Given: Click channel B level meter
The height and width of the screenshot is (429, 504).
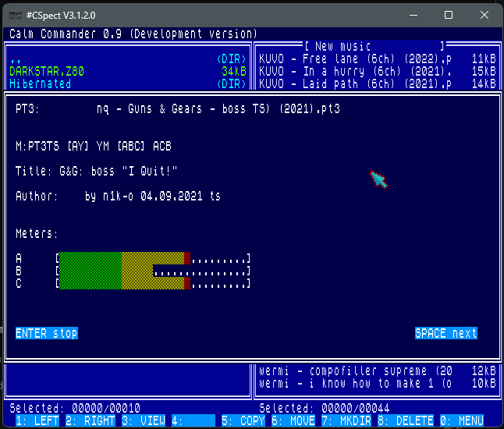Looking at the screenshot, I should [153, 271].
